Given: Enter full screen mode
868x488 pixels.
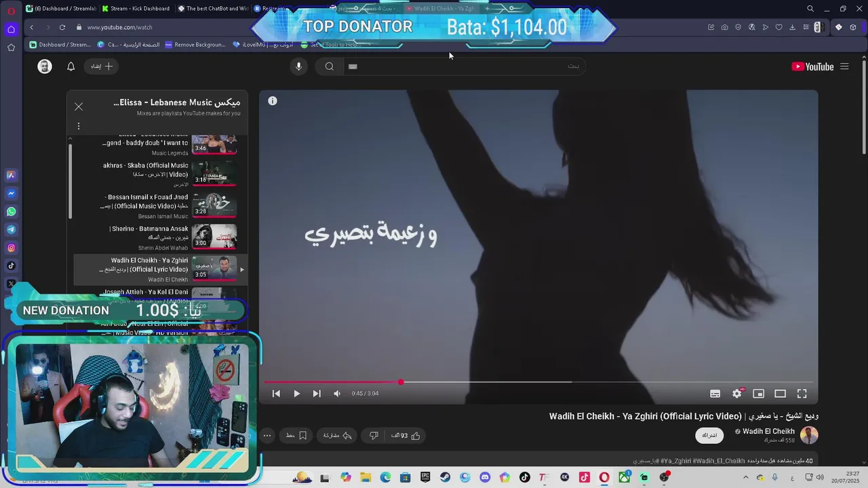Looking at the screenshot, I should [x=802, y=393].
